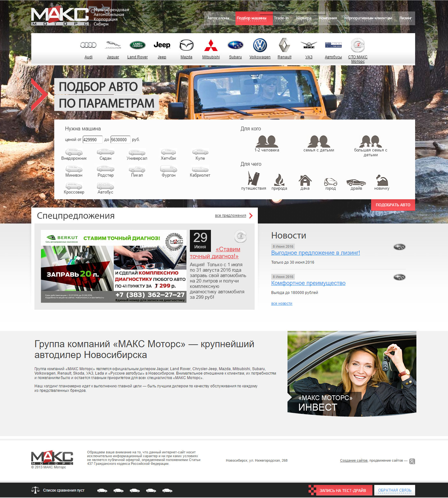Image resolution: width=448 pixels, height=498 pixels.
Task: Select the Хетчбэк body type icon
Action: point(168,152)
